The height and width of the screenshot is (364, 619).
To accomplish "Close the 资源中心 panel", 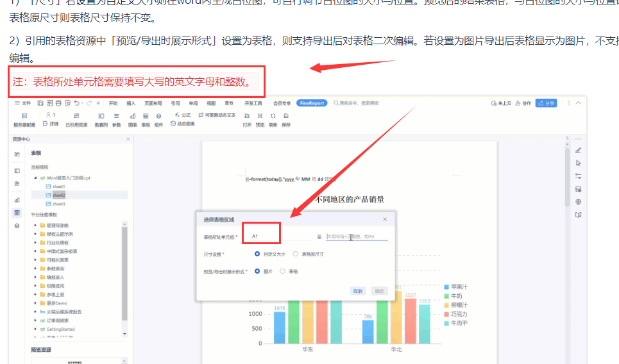I will pos(128,139).
